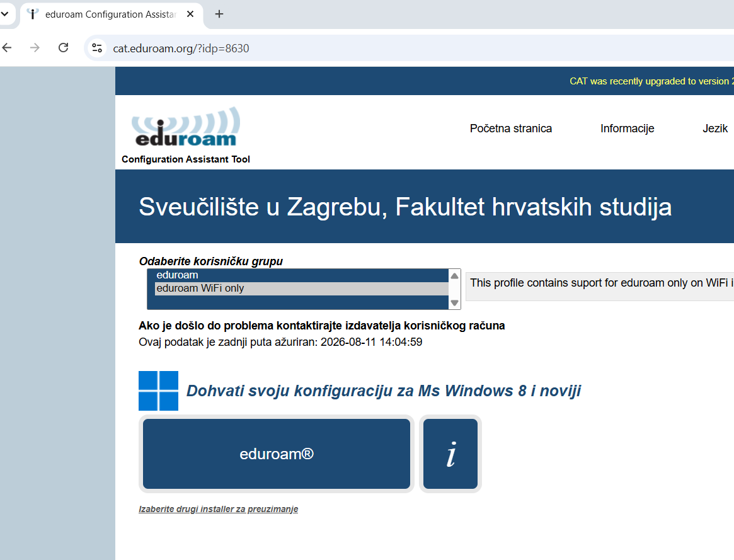Click Dohvati svoju konfiguraciju heading

(384, 391)
